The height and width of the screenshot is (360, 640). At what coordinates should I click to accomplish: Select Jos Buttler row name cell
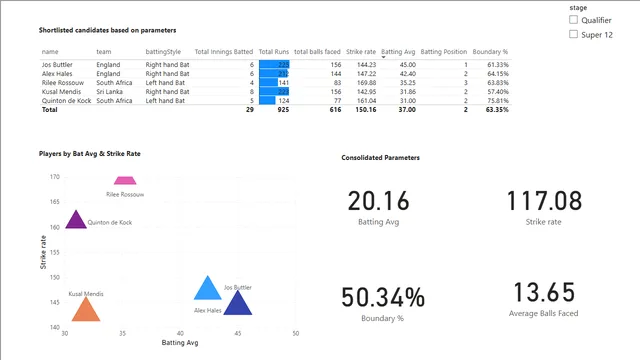click(x=57, y=64)
